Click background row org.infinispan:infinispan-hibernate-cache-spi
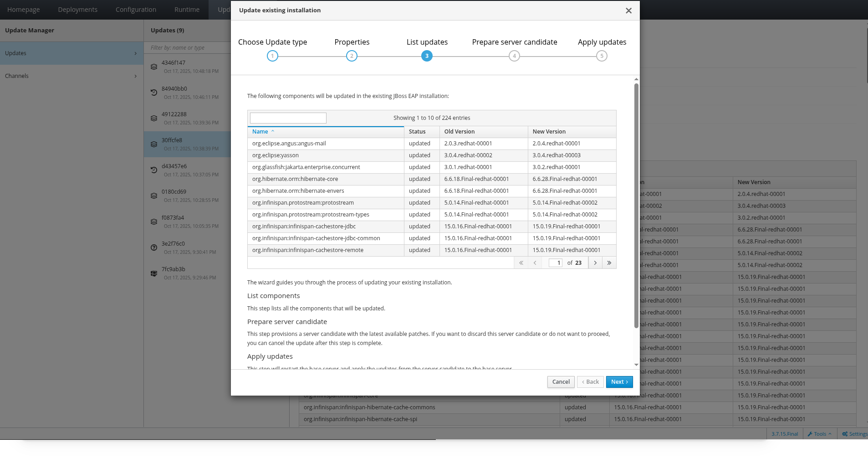This screenshot has width=868, height=474. [x=577, y=419]
